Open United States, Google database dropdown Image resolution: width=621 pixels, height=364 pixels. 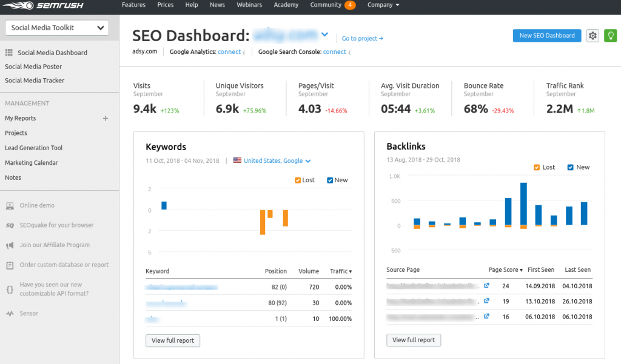[x=277, y=160]
